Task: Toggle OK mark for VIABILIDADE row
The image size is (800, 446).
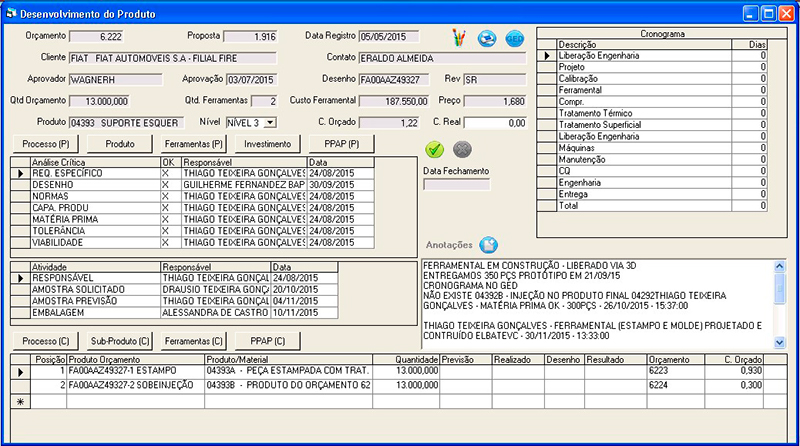Action: coord(171,243)
